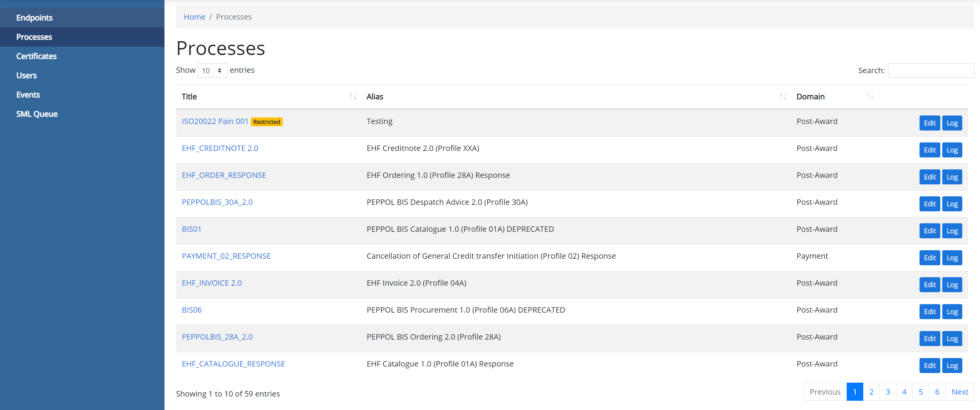Jump to pagination page 6
The image size is (980, 410).
click(x=937, y=392)
